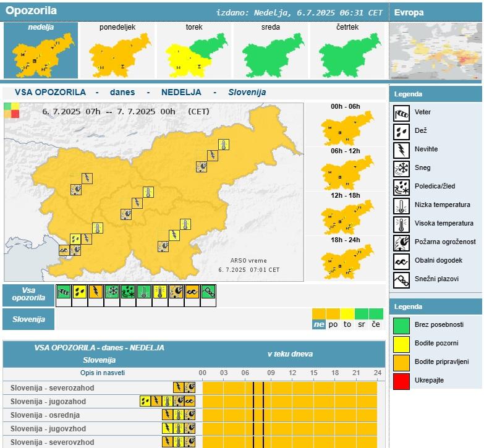
Task: Select the coastal event icon in filter row
Action: tap(192, 292)
